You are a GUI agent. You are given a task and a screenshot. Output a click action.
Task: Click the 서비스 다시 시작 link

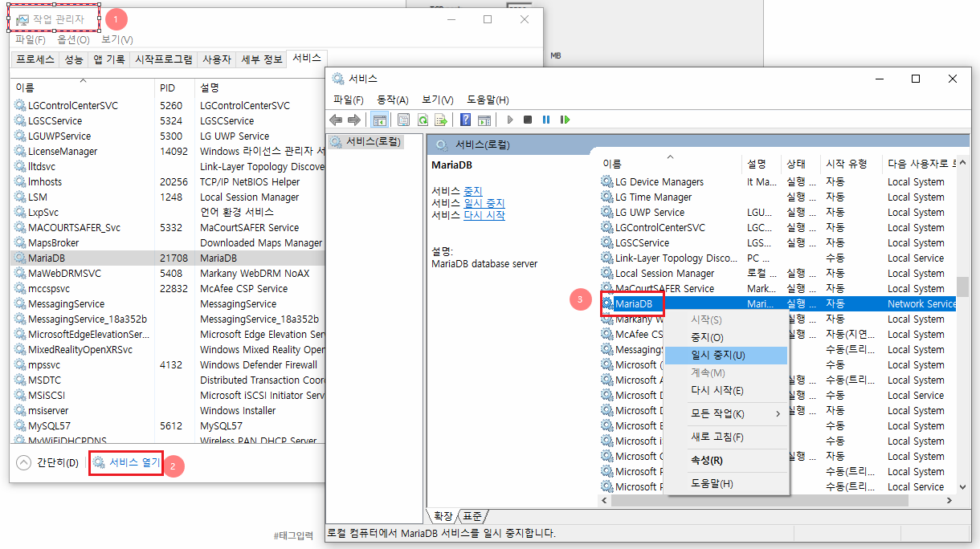[484, 215]
